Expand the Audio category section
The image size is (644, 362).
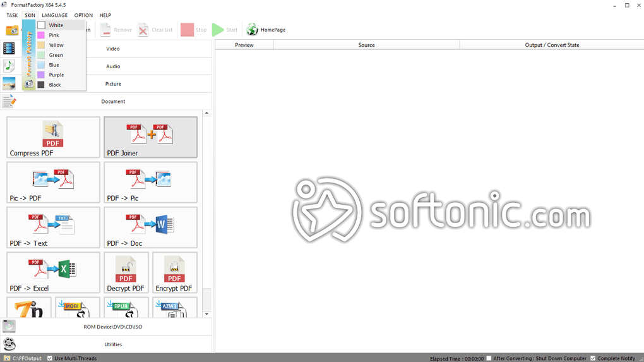click(x=113, y=66)
